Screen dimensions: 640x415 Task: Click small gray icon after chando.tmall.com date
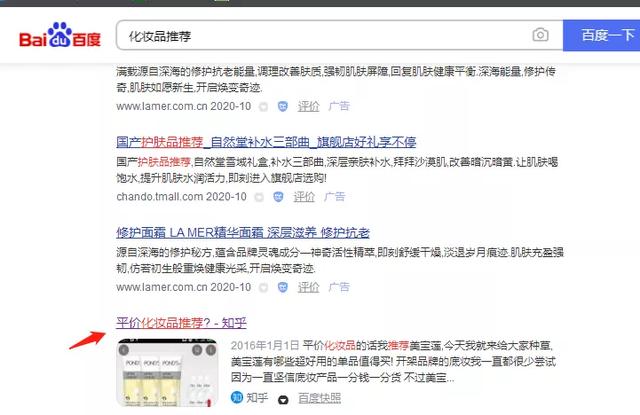tap(259, 198)
